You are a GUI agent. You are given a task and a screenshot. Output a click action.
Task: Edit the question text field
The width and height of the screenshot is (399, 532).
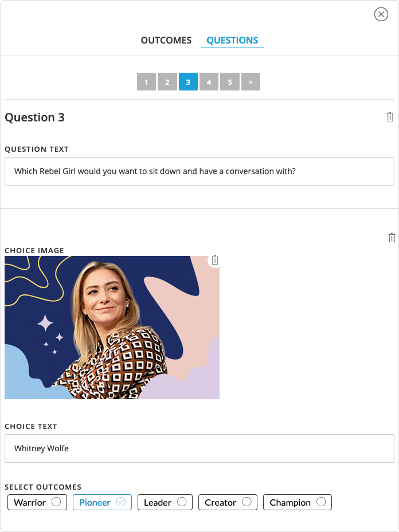[199, 171]
